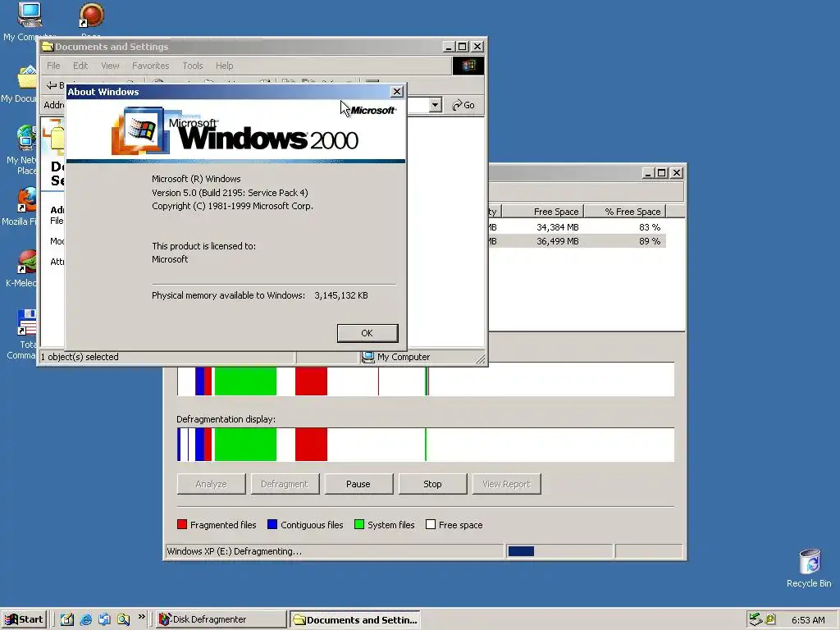Click the yellow key tray icon
The width and height of the screenshot is (840, 630).
769,619
